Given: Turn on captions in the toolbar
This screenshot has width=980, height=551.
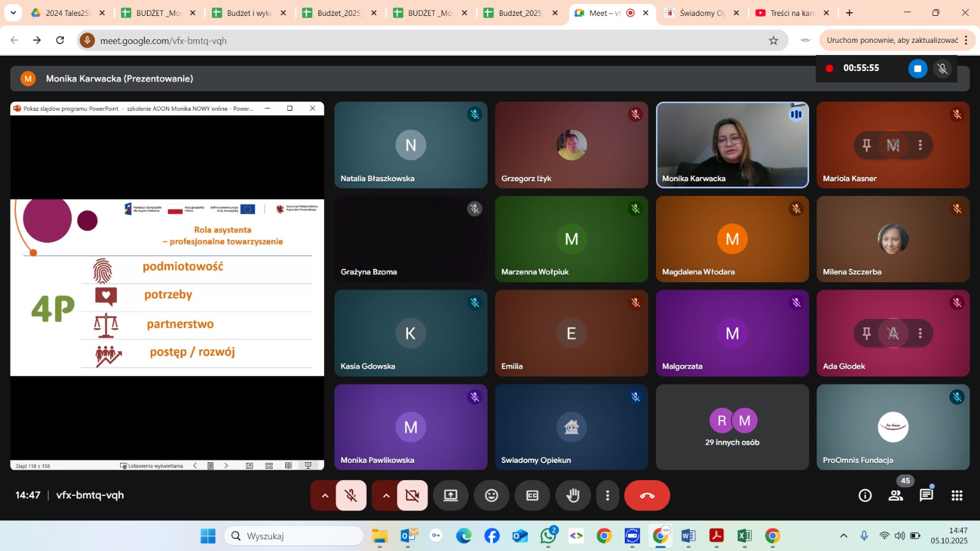Looking at the screenshot, I should click(532, 495).
